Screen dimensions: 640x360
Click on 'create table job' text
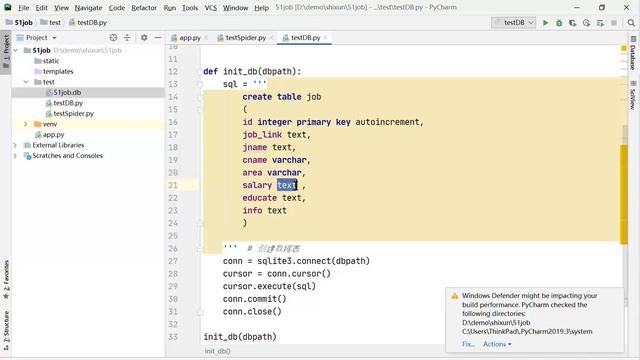click(x=282, y=97)
